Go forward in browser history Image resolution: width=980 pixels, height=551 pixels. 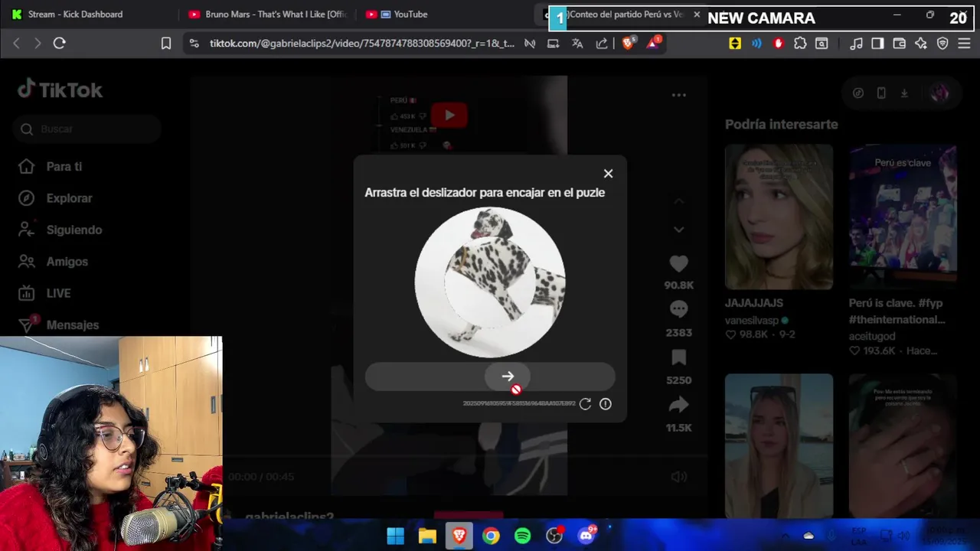(38, 44)
